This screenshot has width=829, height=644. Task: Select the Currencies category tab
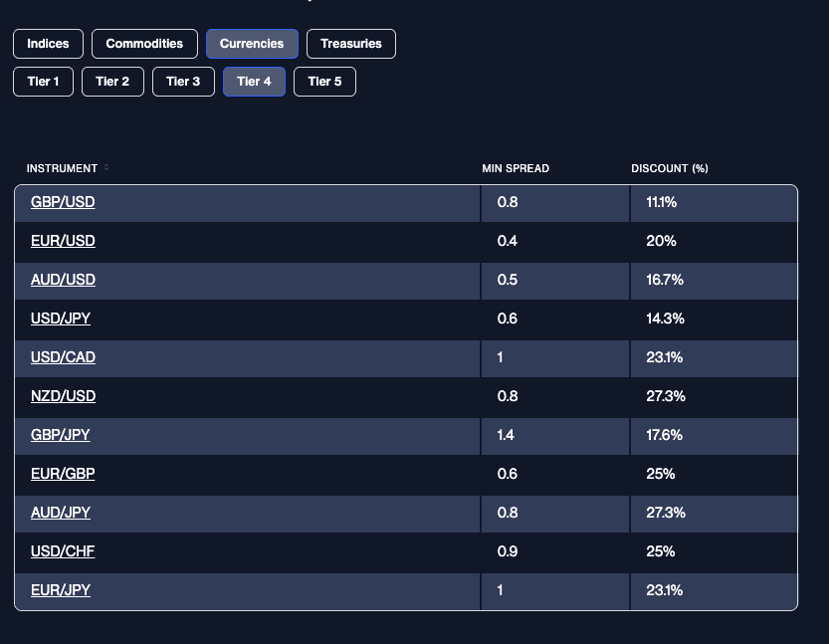252,44
